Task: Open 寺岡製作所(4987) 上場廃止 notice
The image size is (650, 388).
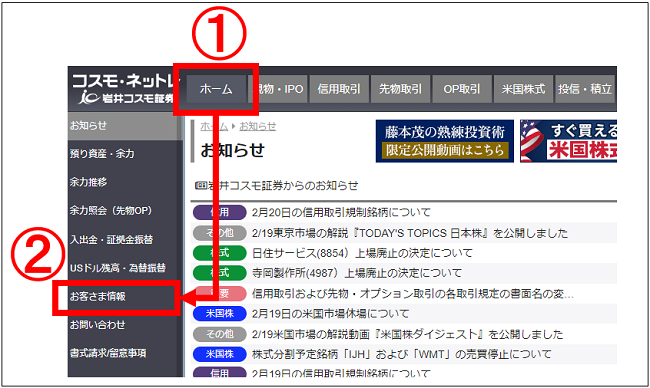Action: point(357,273)
